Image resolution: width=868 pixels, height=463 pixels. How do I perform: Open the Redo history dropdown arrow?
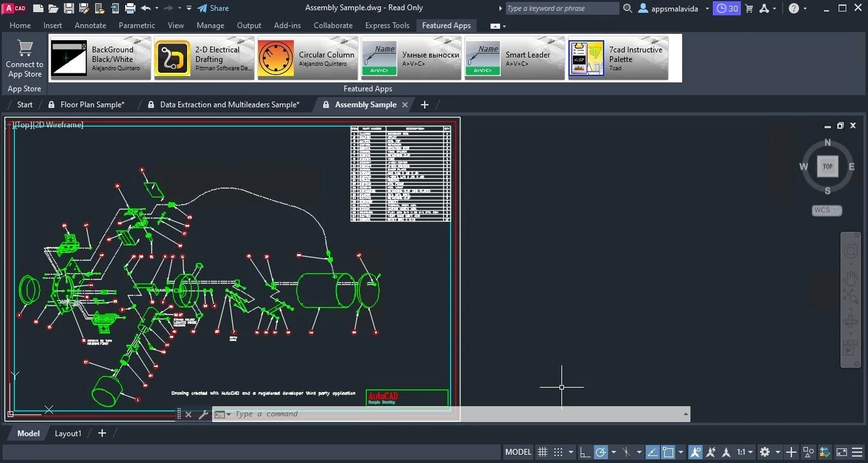click(179, 8)
